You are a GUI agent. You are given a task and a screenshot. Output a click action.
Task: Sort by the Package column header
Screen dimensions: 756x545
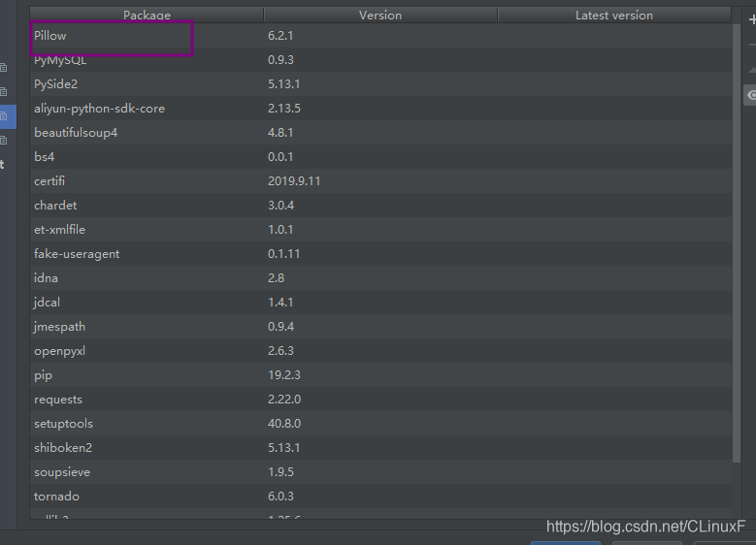(x=147, y=15)
